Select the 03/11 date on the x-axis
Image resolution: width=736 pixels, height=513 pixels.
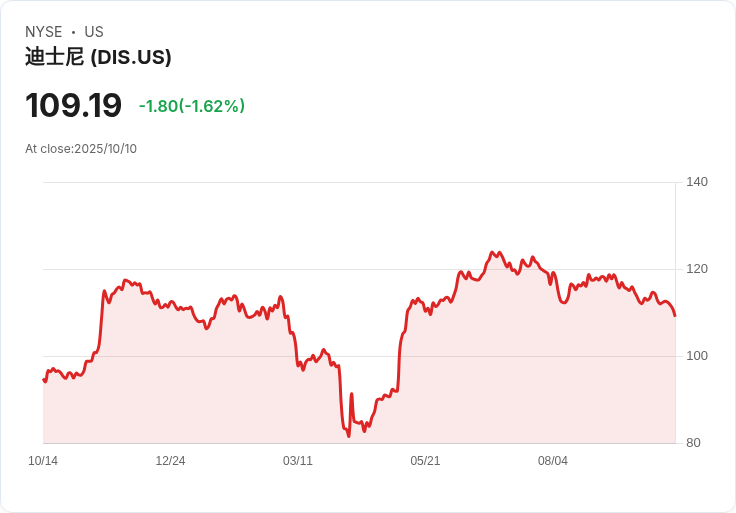pos(298,461)
